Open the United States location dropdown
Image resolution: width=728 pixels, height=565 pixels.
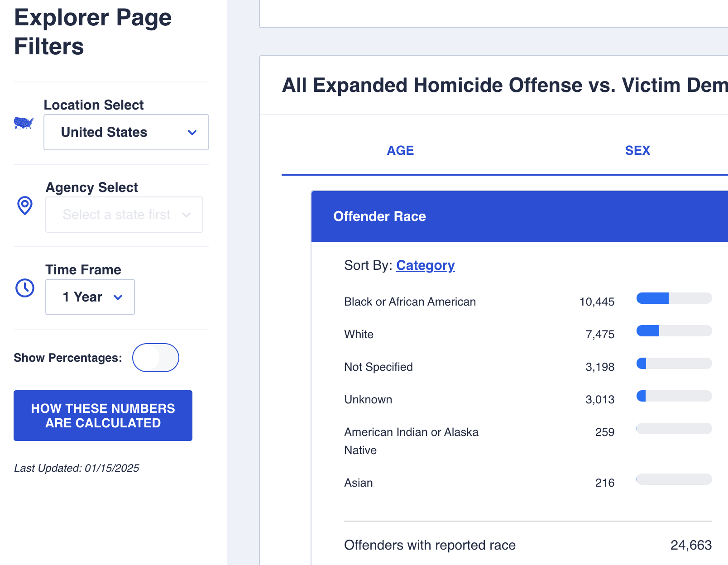(126, 132)
